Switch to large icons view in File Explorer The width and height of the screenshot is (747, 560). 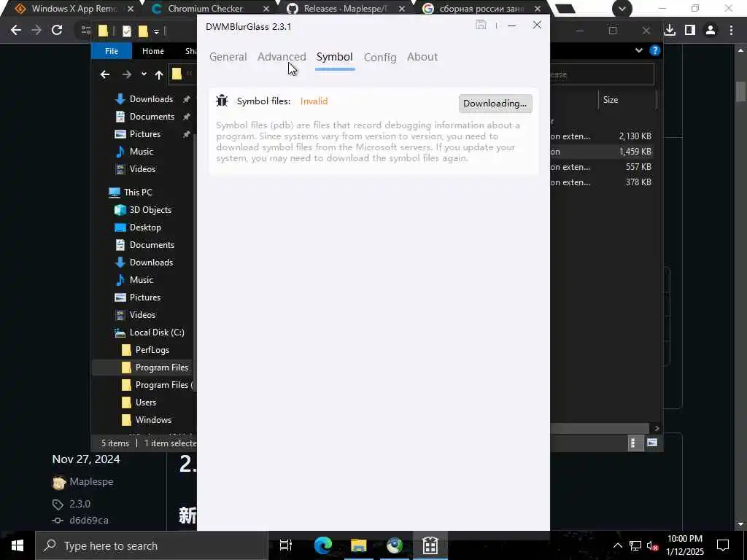point(651,443)
